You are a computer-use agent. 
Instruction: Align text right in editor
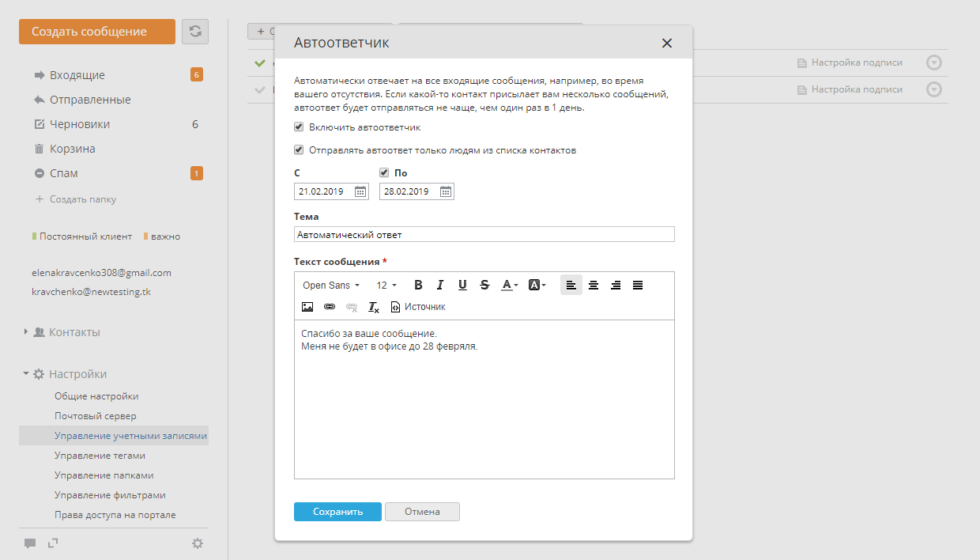[x=616, y=285]
